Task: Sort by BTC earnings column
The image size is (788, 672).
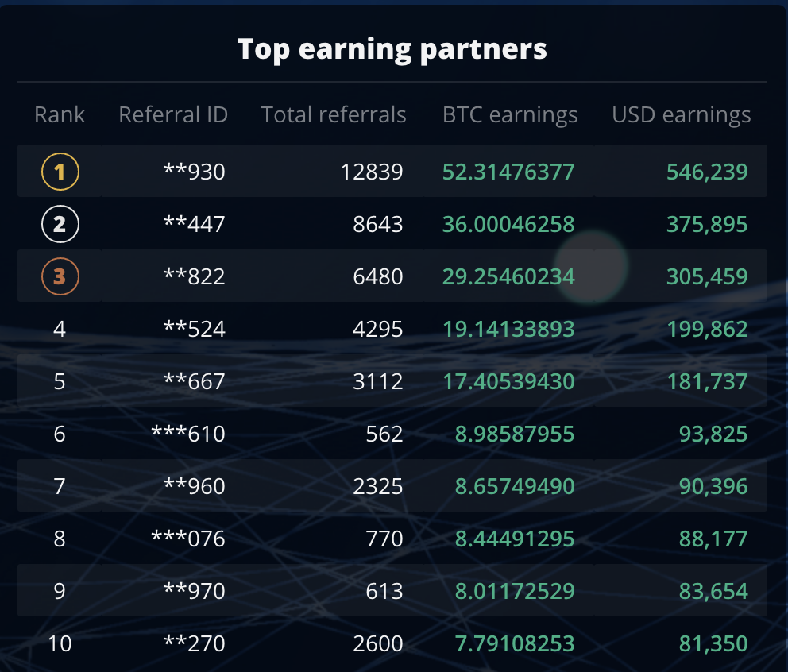Action: click(509, 114)
